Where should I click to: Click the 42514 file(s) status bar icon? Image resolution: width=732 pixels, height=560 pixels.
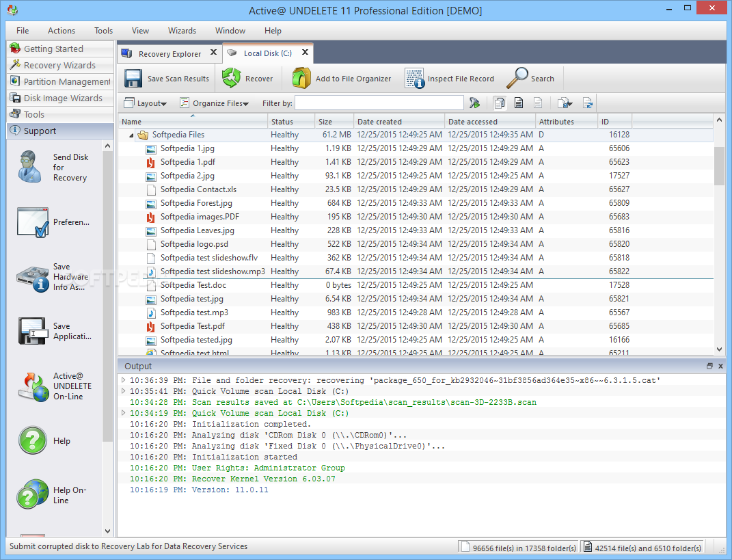(588, 546)
